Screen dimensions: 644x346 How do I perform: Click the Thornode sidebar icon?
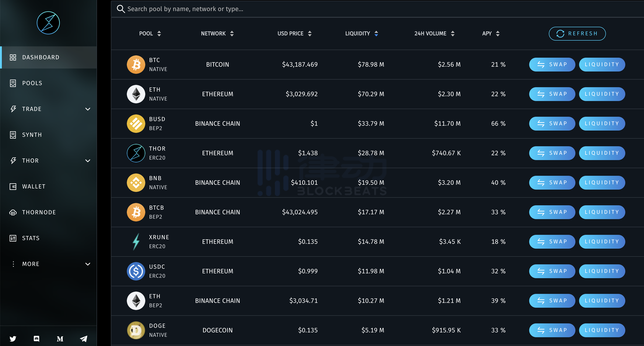[x=13, y=212]
